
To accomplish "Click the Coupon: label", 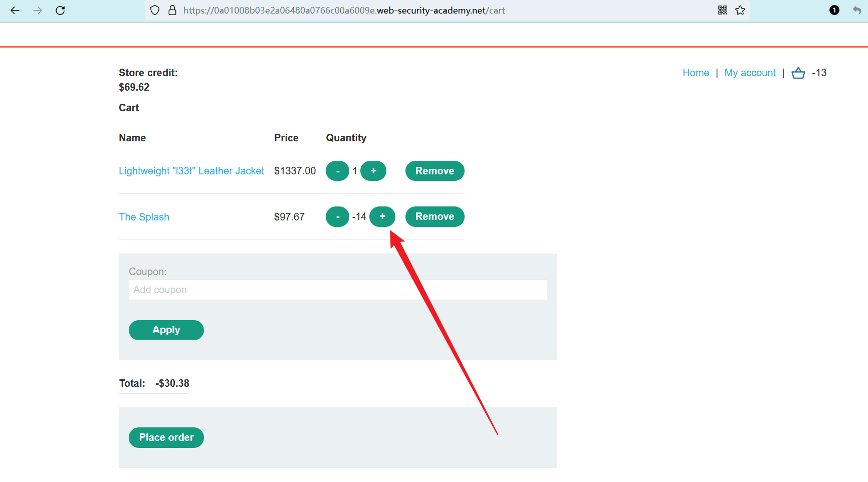I will 148,272.
